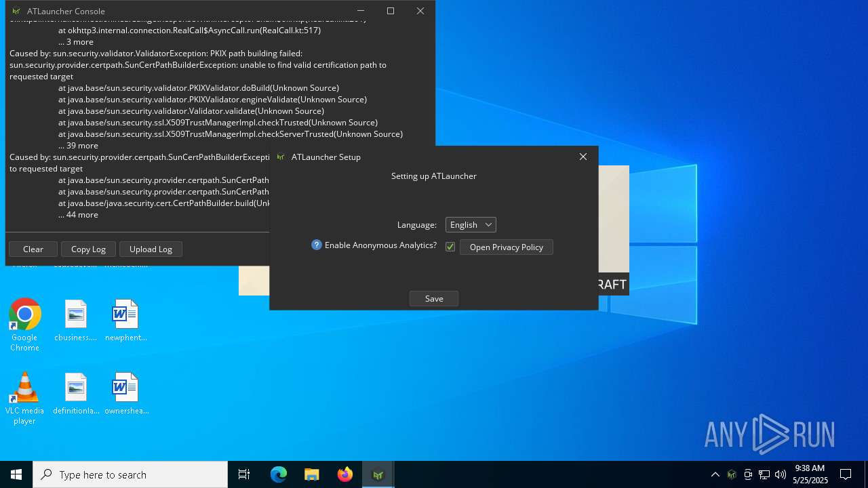Image resolution: width=868 pixels, height=488 pixels.
Task: Clear the ATLauncher Console log
Action: coord(33,249)
